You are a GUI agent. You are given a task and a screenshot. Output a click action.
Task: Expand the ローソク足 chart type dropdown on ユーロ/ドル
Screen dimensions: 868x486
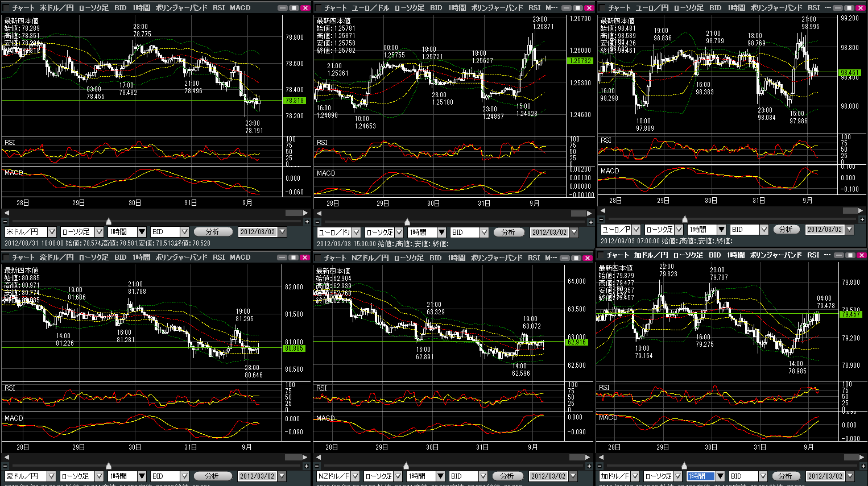tap(399, 232)
